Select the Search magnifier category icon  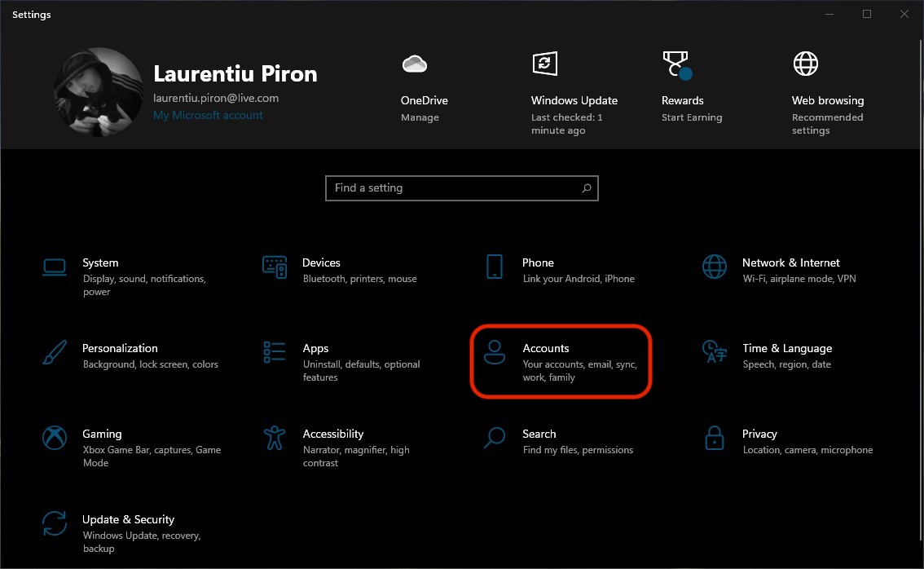(x=495, y=438)
